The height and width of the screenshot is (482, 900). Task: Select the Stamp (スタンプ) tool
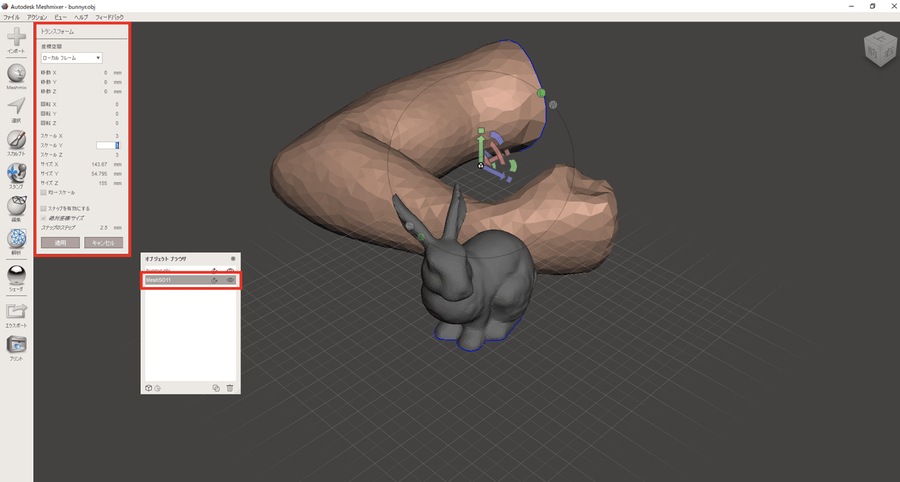pyautogui.click(x=16, y=173)
